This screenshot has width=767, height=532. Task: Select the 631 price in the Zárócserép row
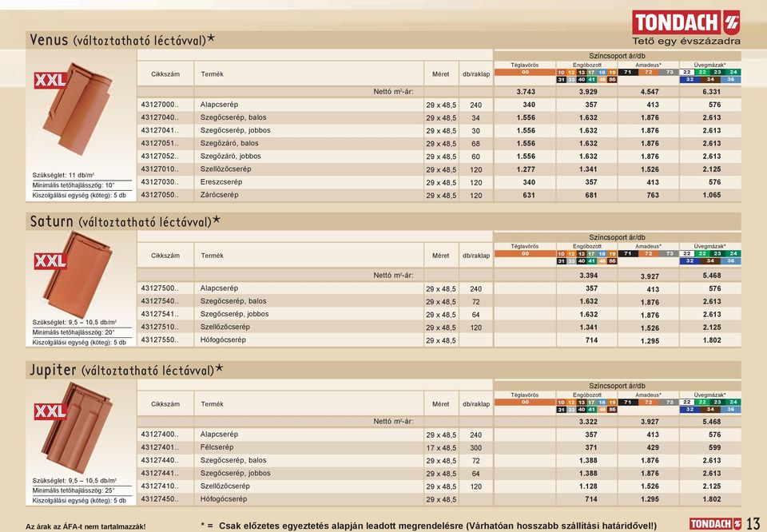tap(529, 195)
